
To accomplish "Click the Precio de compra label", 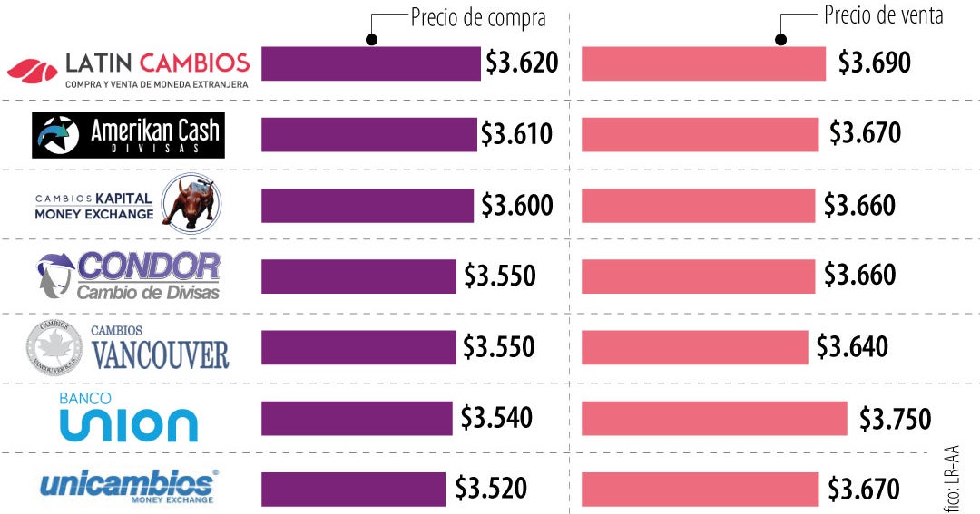I will [x=478, y=17].
